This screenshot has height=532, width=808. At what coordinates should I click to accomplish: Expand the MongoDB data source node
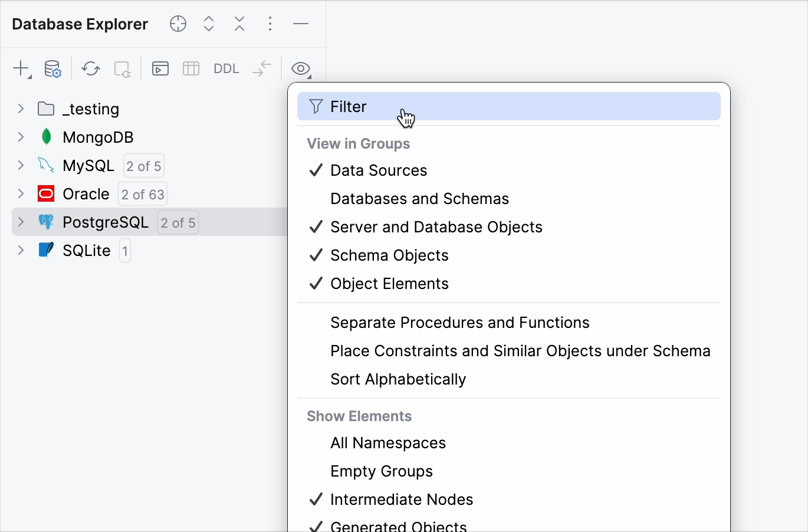21,137
